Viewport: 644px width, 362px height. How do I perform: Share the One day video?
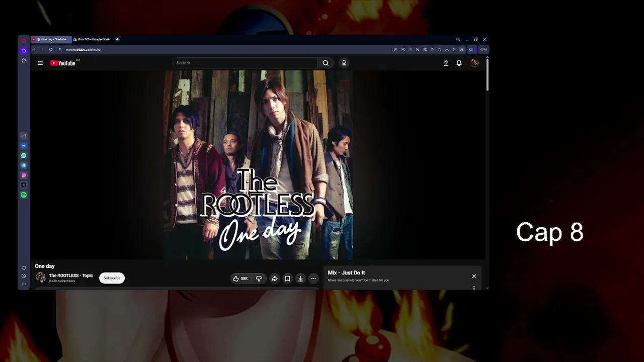[275, 279]
